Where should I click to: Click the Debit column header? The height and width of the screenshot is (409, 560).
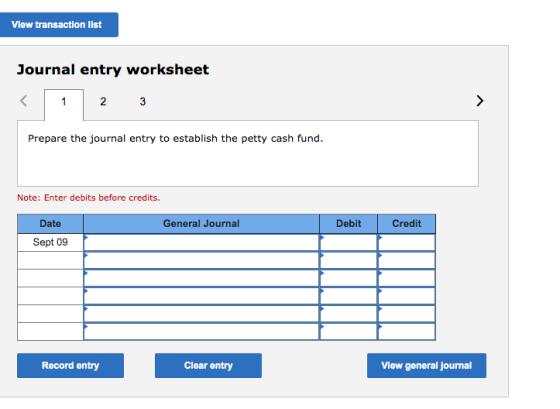(x=349, y=224)
